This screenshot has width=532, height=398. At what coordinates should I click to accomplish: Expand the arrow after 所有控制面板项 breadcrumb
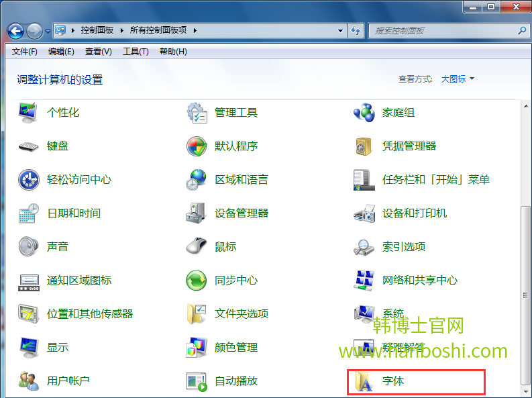tap(195, 30)
